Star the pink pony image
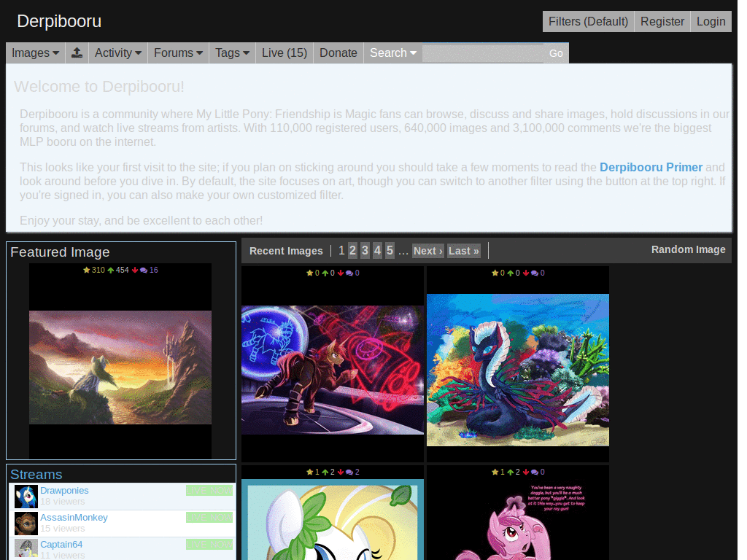The image size is (747, 560). click(495, 472)
